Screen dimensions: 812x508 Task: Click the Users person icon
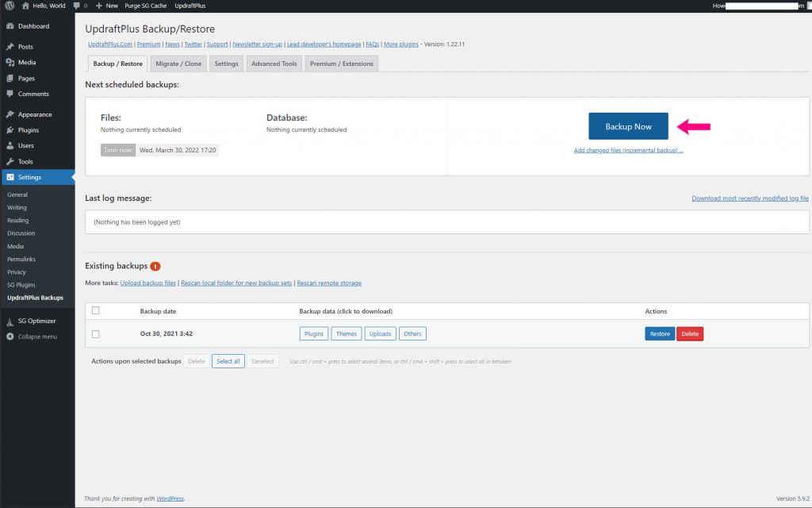pos(10,146)
